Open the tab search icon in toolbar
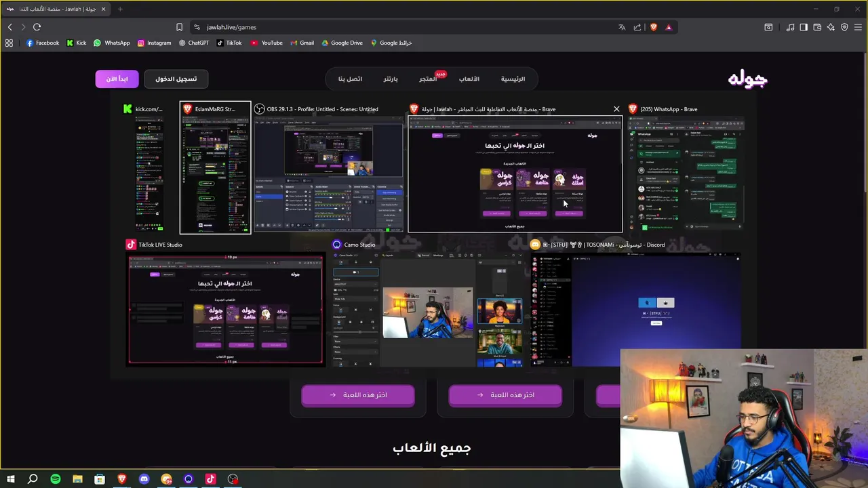 [768, 27]
